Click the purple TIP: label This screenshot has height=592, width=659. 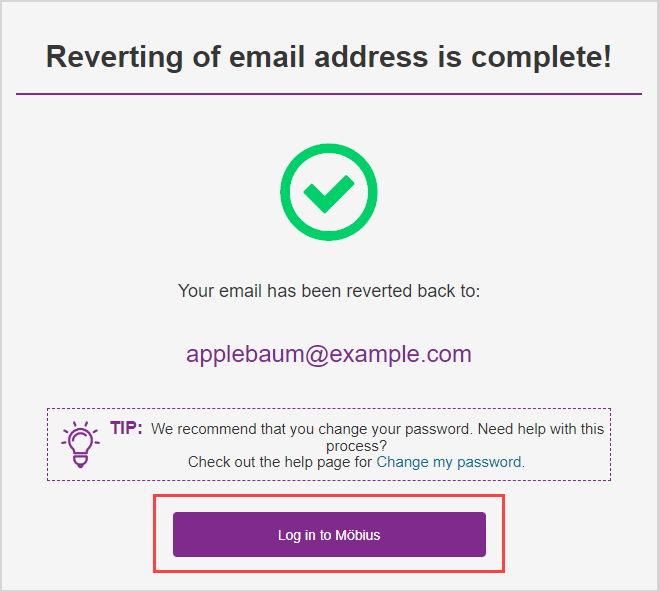click(126, 428)
